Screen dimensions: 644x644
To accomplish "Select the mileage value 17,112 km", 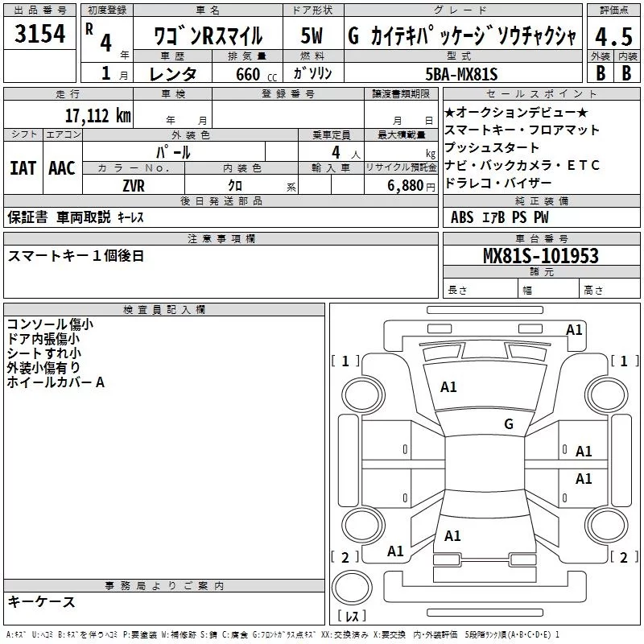I will (x=97, y=116).
